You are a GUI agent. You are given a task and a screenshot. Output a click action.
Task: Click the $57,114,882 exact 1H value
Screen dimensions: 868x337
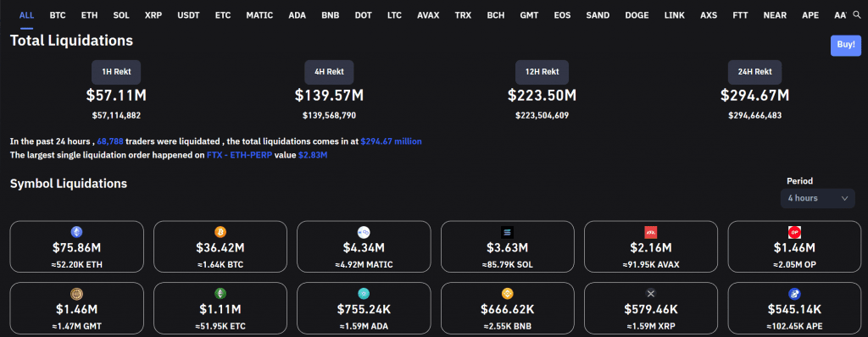point(116,116)
